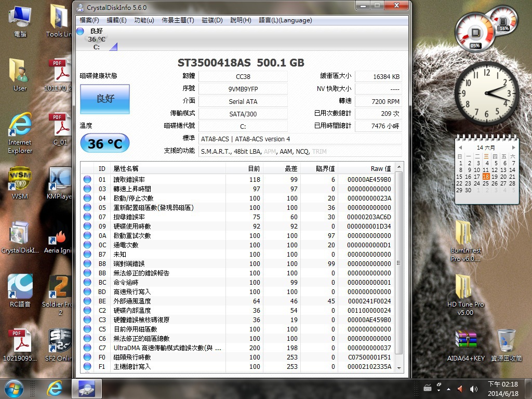
Task: Open the 編輯(E) menu
Action: tap(116, 20)
